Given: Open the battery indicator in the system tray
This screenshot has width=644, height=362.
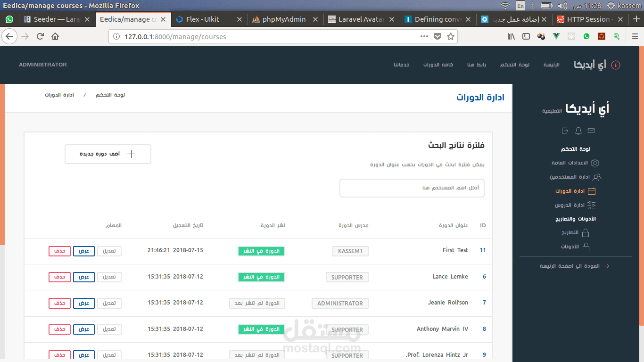Looking at the screenshot, I should [x=547, y=6].
